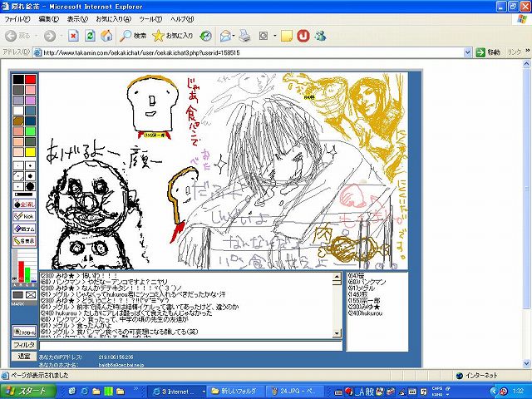
Task: Click the browser Back arrow icon
Action: tap(11, 36)
